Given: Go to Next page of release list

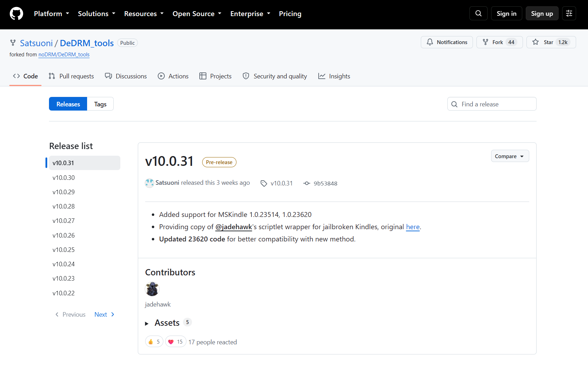Looking at the screenshot, I should 104,315.
